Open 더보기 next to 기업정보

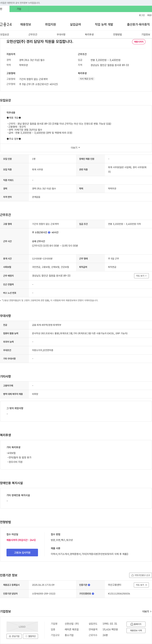[x=147, y=611]
